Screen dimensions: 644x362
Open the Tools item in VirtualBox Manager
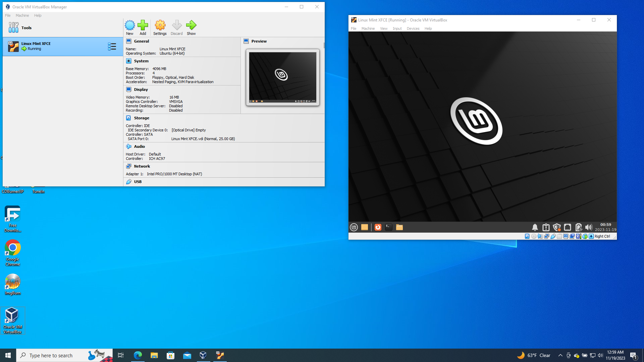pos(63,28)
